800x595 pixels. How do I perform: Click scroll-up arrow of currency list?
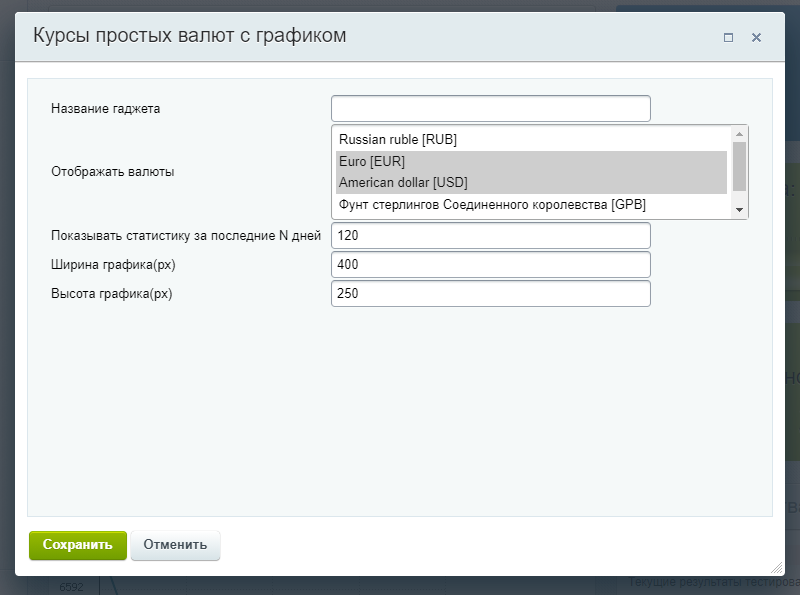coord(739,134)
